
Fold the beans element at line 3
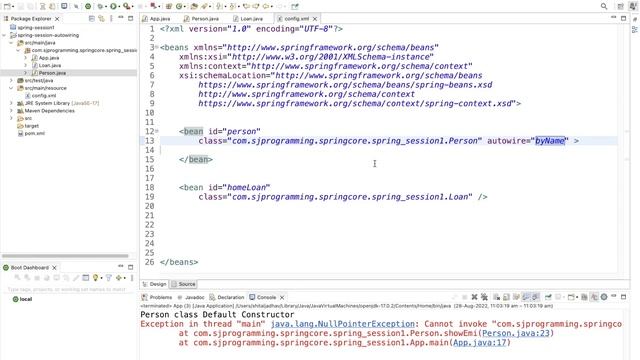[x=157, y=47]
